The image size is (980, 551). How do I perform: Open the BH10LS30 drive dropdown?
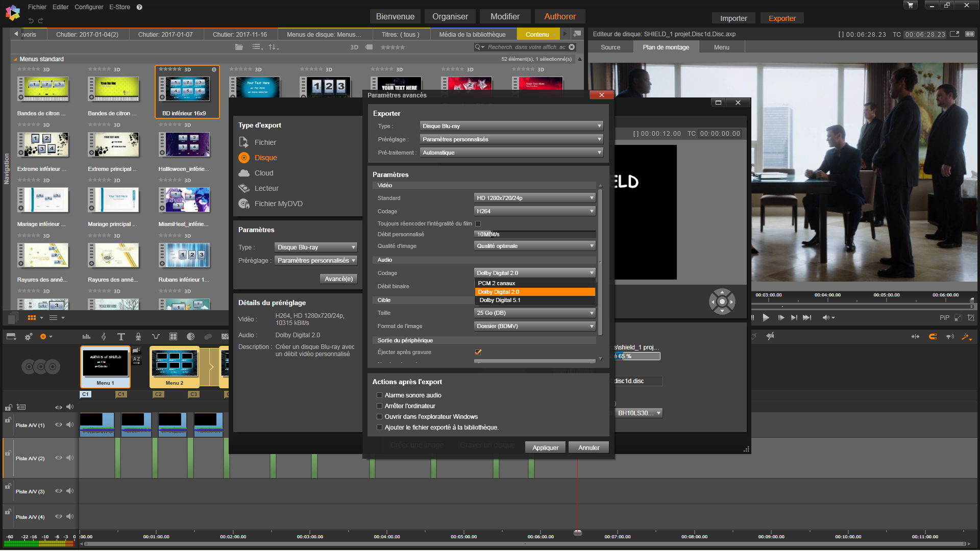[638, 413]
